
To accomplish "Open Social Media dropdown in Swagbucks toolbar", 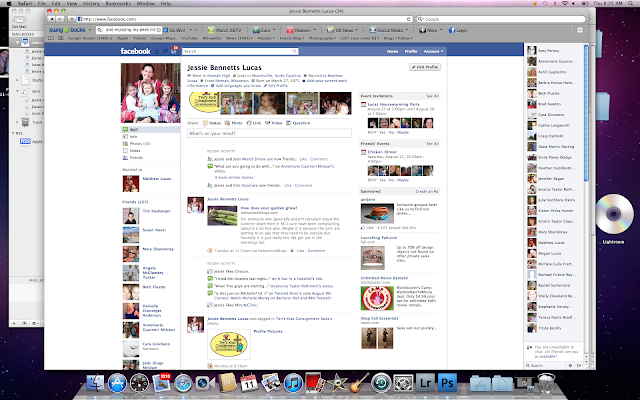I will point(389,30).
